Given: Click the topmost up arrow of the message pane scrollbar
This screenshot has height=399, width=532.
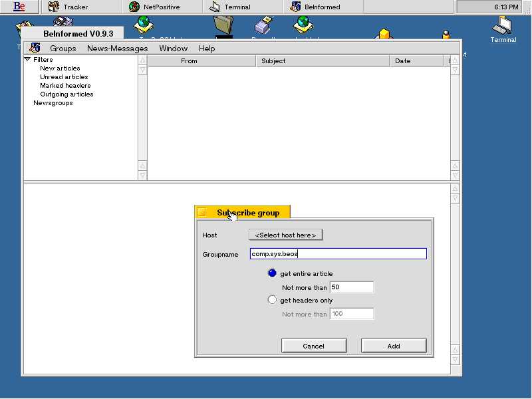Looking at the screenshot, I should (x=455, y=188).
